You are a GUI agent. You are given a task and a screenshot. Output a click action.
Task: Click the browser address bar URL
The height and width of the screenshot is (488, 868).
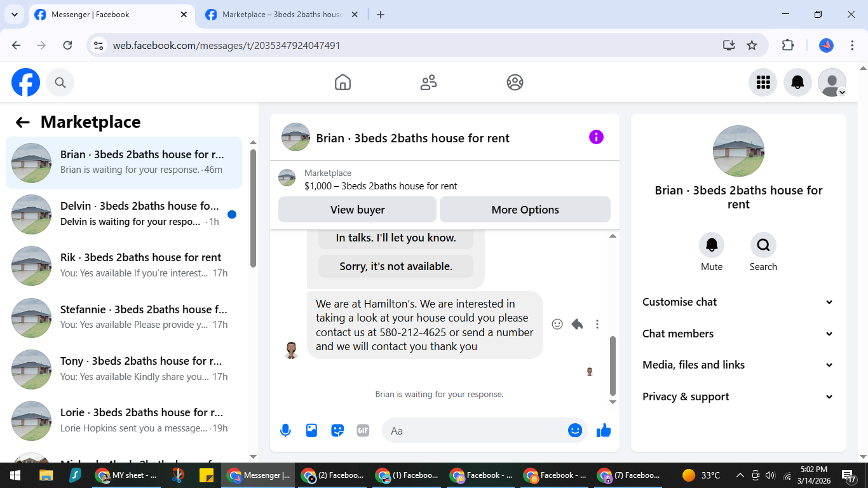click(226, 46)
